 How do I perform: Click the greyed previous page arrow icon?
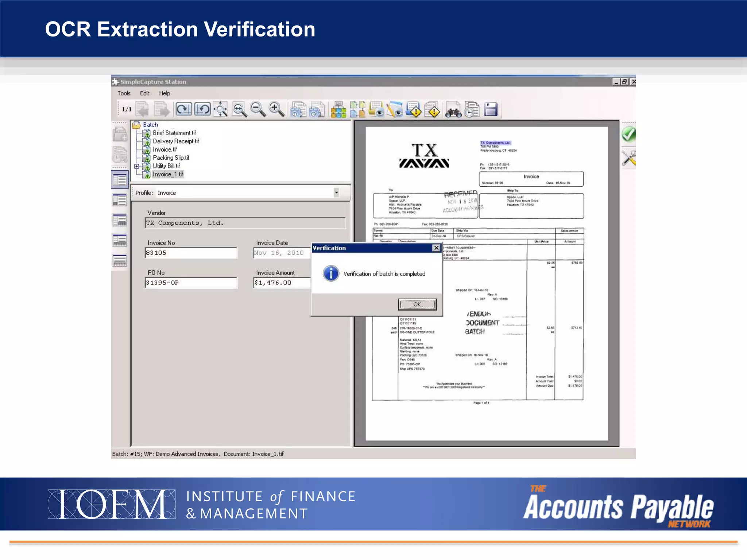point(142,109)
